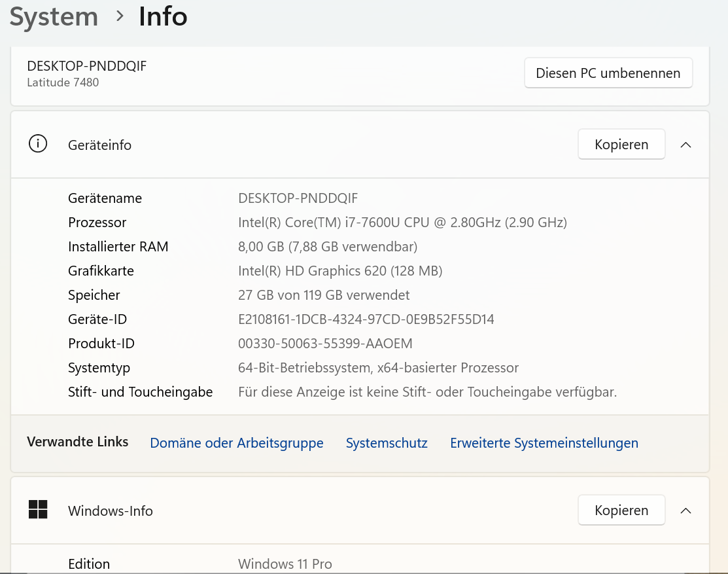Click the Systemtyp label

(x=99, y=368)
